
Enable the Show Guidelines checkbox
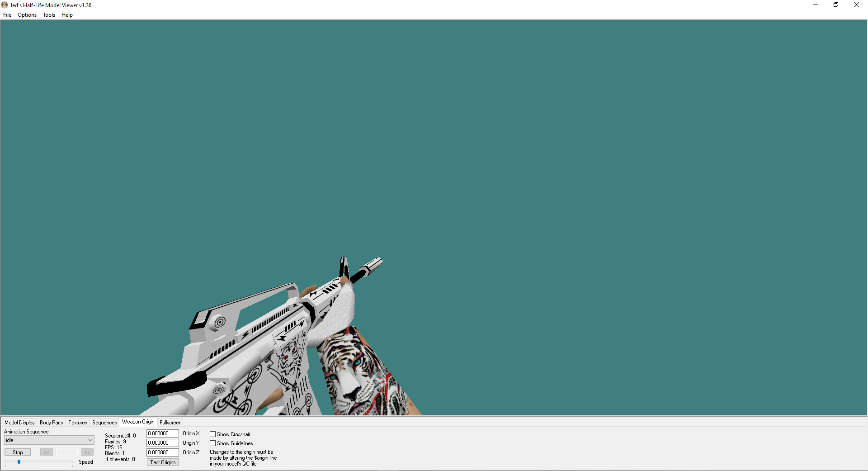point(212,443)
